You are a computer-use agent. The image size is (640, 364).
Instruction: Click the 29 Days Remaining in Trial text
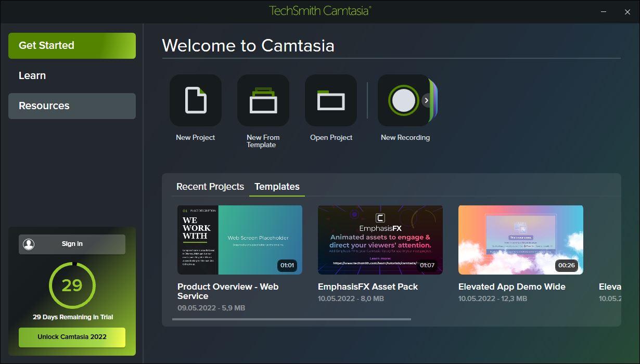tap(73, 317)
